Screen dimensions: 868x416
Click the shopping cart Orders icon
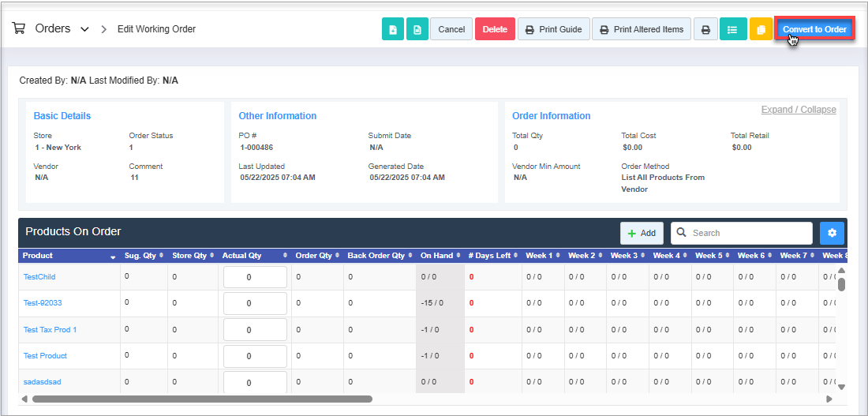[x=19, y=28]
